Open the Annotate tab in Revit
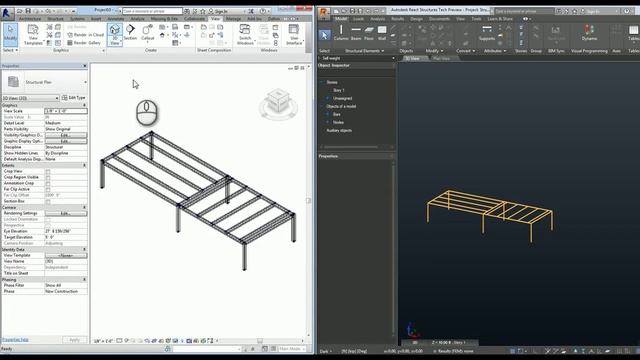 116,19
